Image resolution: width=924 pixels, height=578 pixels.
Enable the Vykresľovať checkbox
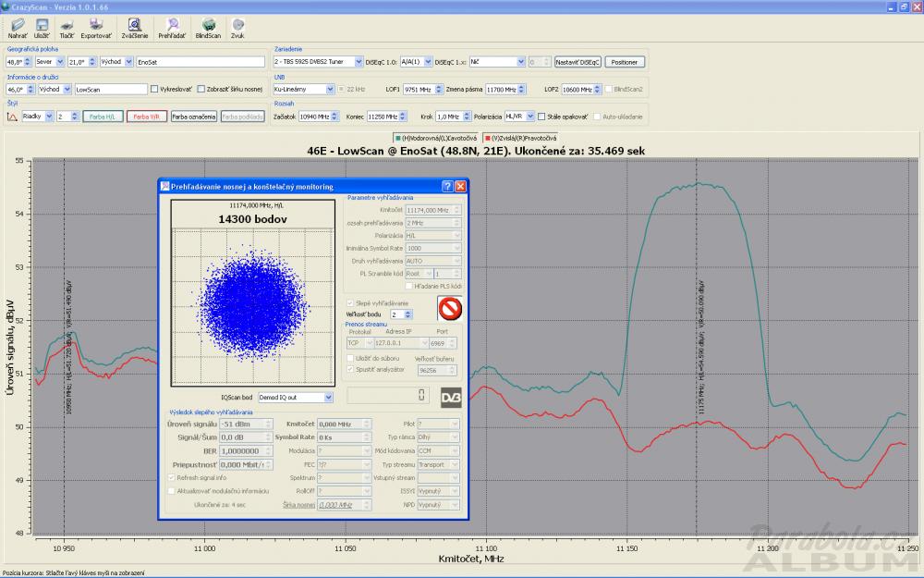click(x=154, y=89)
